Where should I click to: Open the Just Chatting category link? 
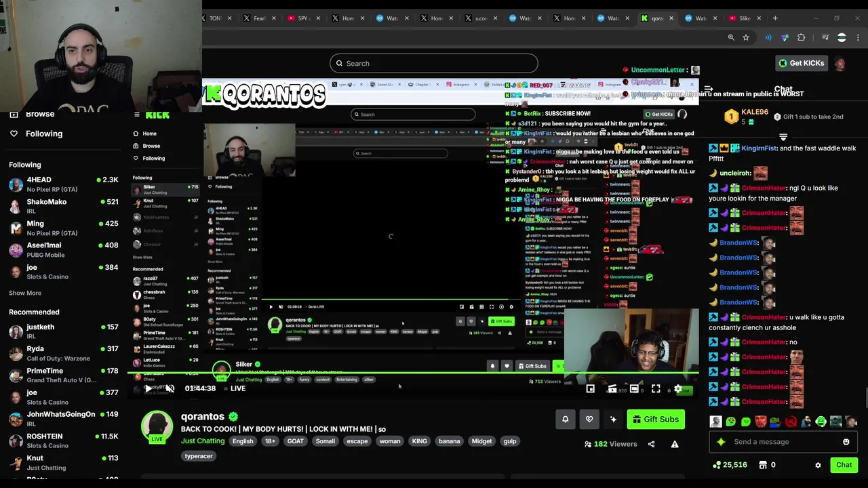click(x=203, y=441)
